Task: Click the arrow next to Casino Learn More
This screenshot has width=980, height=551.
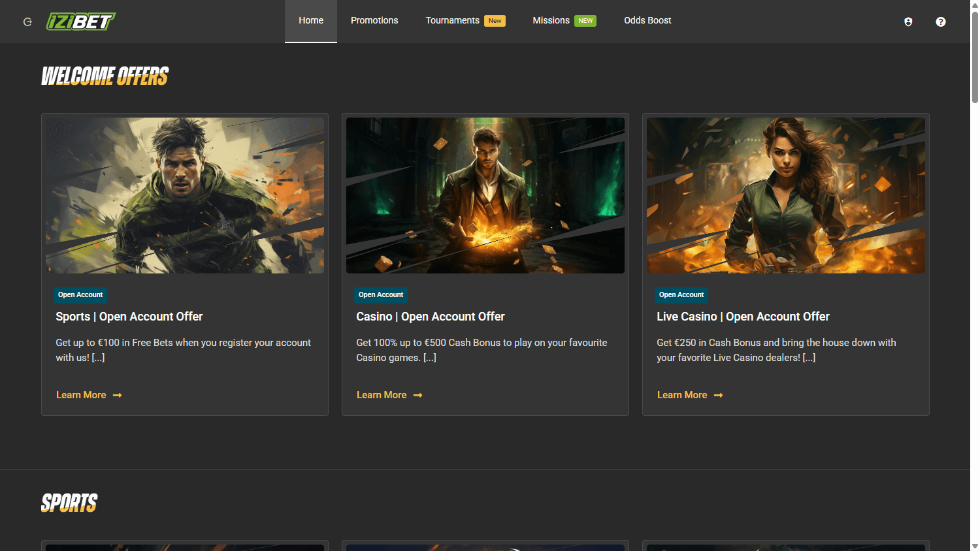Action: coord(418,395)
